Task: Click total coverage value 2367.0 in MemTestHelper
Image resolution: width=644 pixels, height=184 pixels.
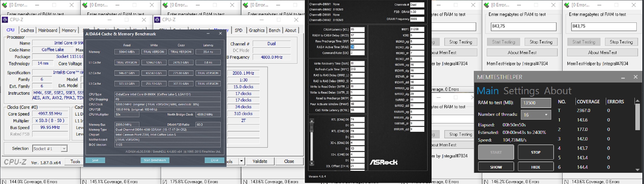Action: tap(583, 110)
